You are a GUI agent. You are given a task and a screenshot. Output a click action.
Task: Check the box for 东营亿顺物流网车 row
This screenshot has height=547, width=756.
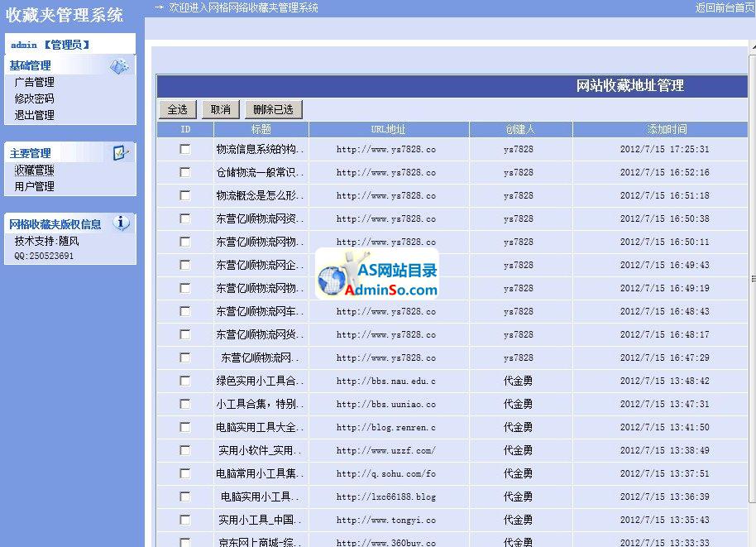pyautogui.click(x=185, y=311)
